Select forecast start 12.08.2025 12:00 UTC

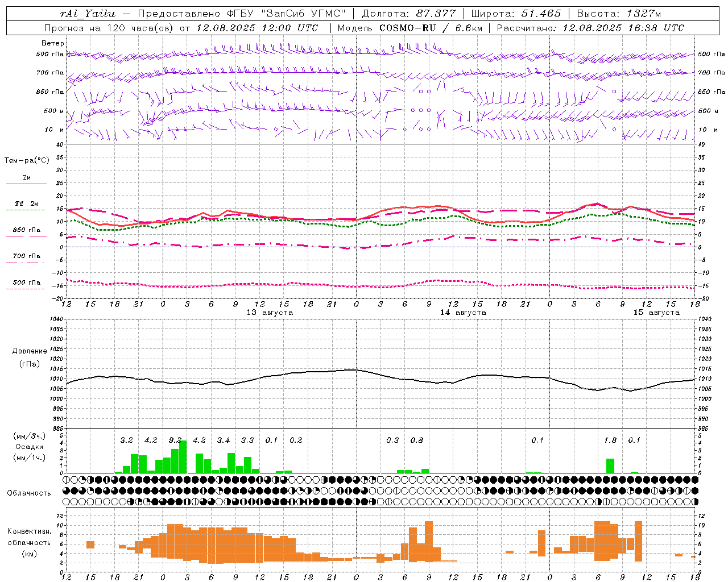coord(257,28)
